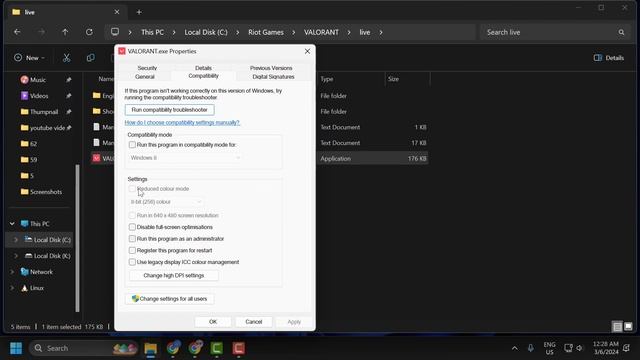The width and height of the screenshot is (640, 360).
Task: Toggle Reduced colour mode checkbox
Action: [132, 189]
